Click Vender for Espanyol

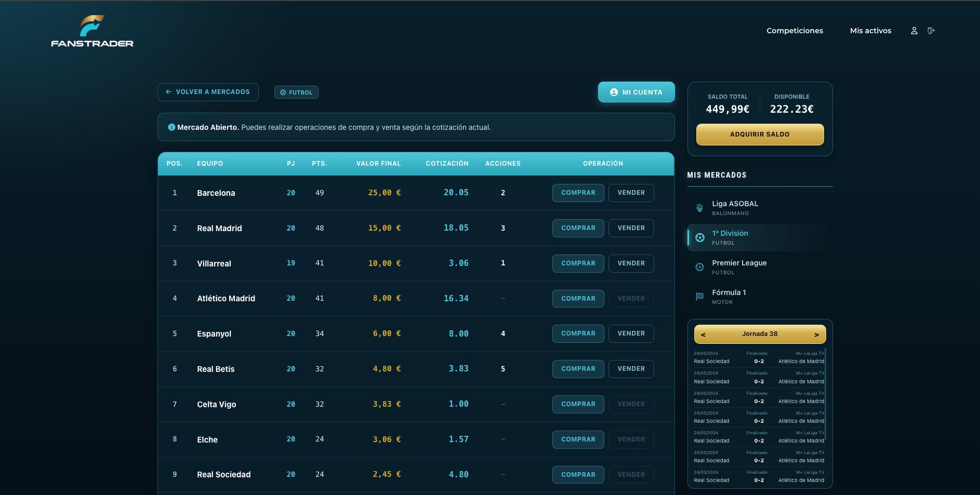631,333
